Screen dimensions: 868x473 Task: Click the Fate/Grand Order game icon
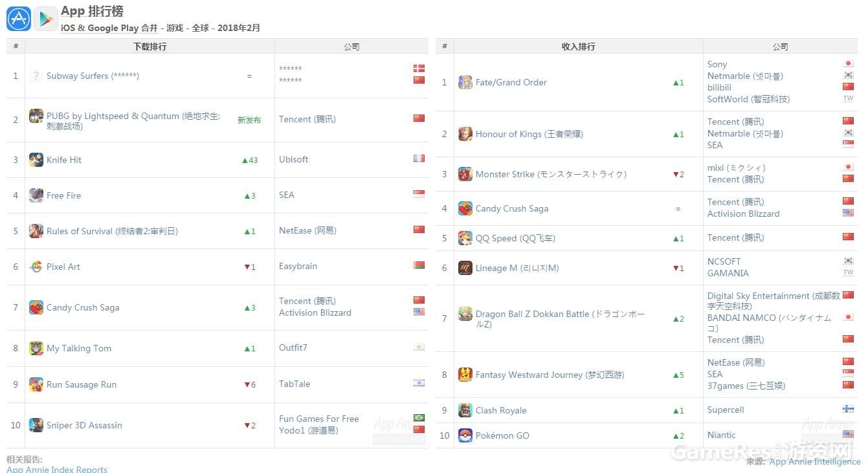click(465, 82)
